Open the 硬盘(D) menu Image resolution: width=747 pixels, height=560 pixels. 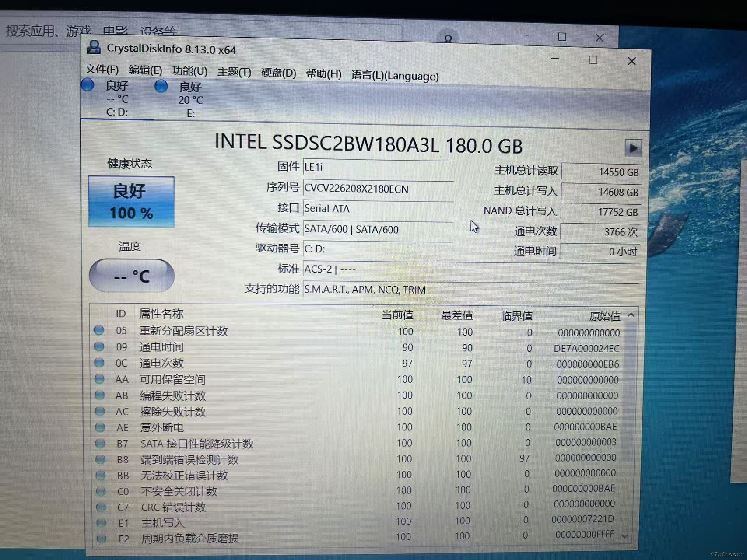tap(278, 73)
